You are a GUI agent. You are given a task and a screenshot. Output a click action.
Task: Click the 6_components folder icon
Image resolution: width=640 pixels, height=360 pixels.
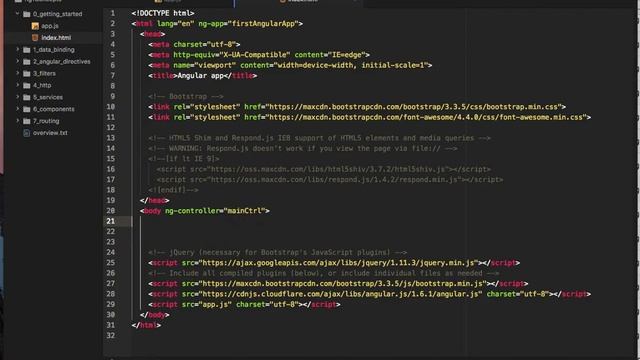27,109
